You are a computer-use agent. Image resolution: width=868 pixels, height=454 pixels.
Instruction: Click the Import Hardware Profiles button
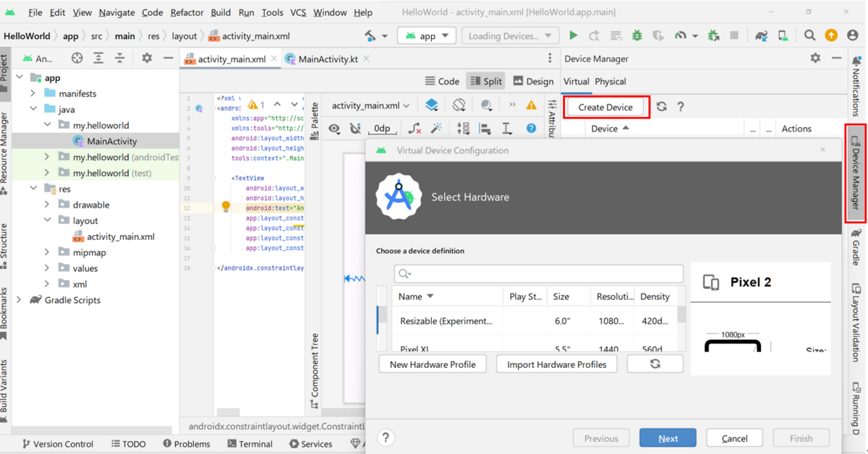tap(557, 364)
